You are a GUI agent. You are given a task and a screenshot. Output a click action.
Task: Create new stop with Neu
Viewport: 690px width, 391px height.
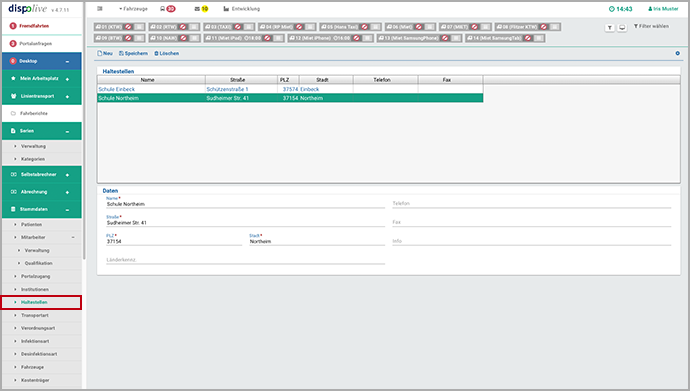105,53
